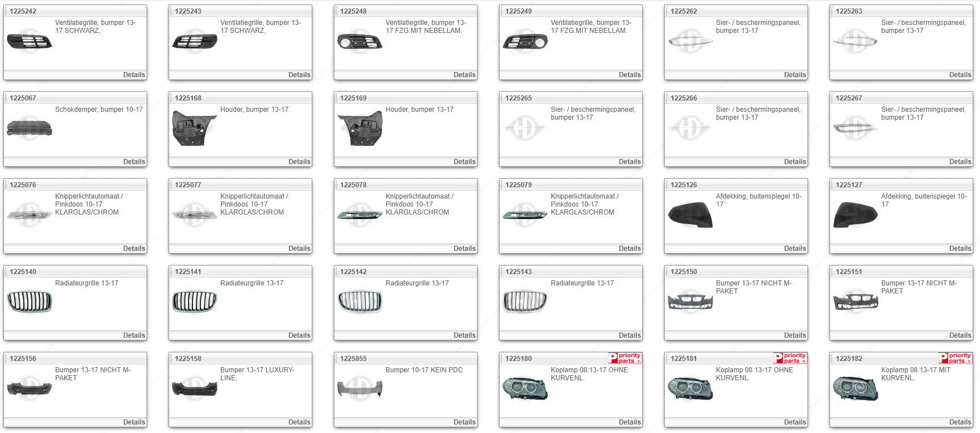
Task: View Details of part 1225078
Action: tap(464, 249)
